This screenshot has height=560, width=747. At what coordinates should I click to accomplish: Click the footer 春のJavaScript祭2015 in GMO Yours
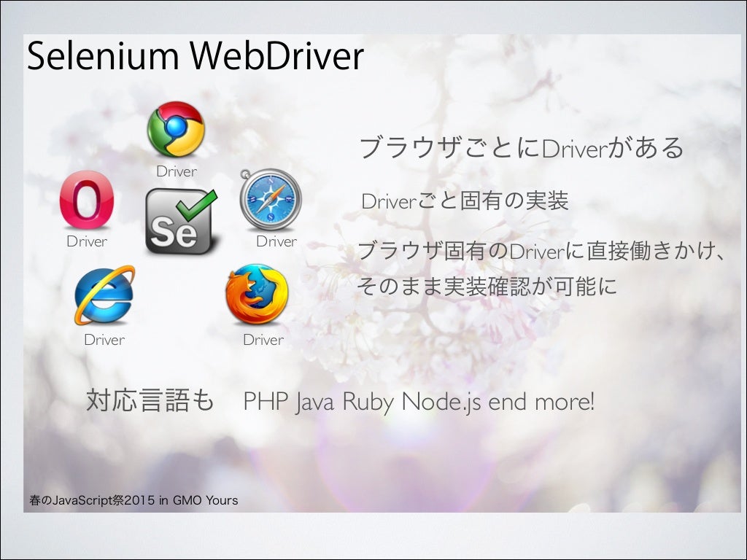point(133,500)
